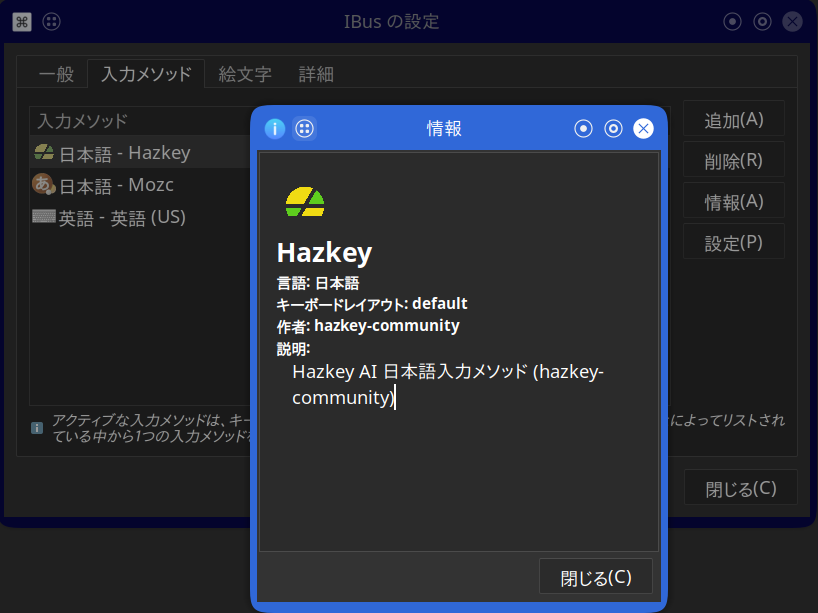Screen dimensions: 818x613
Task: Switch to the 一般 tab
Action: click(56, 74)
